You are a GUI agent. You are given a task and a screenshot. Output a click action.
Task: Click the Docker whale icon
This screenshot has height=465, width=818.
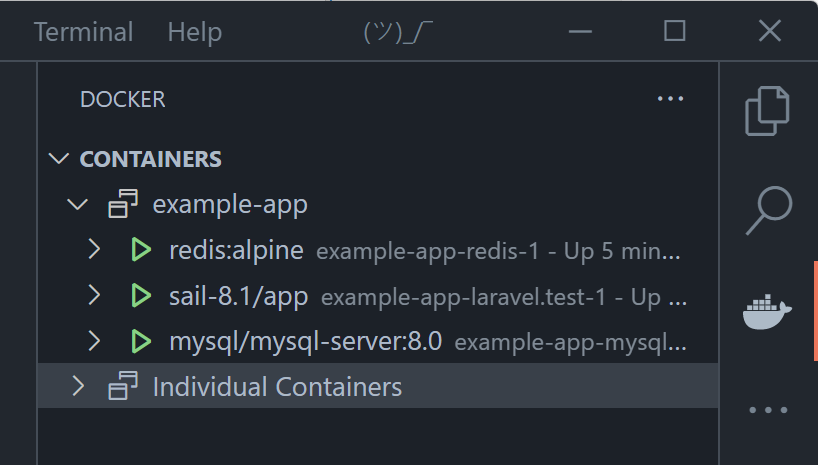[x=768, y=311]
